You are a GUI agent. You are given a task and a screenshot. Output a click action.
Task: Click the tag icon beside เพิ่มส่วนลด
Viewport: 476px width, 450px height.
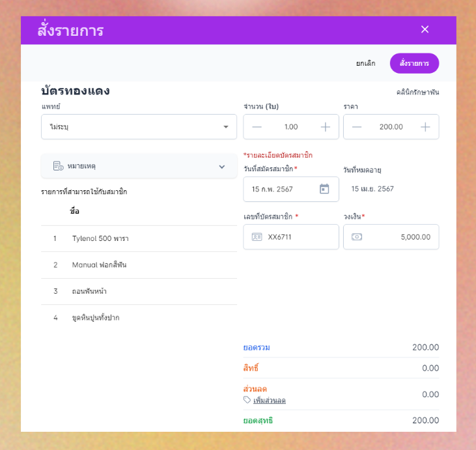(247, 400)
